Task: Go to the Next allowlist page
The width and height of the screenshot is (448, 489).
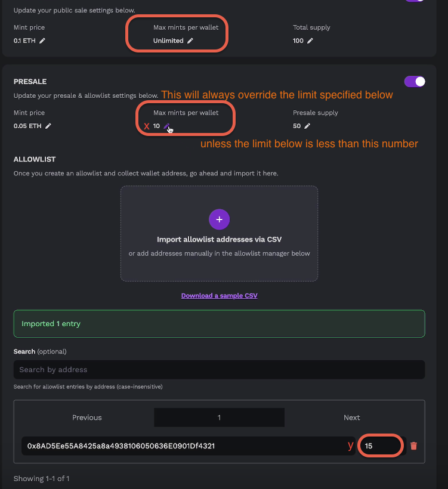Action: (352, 417)
